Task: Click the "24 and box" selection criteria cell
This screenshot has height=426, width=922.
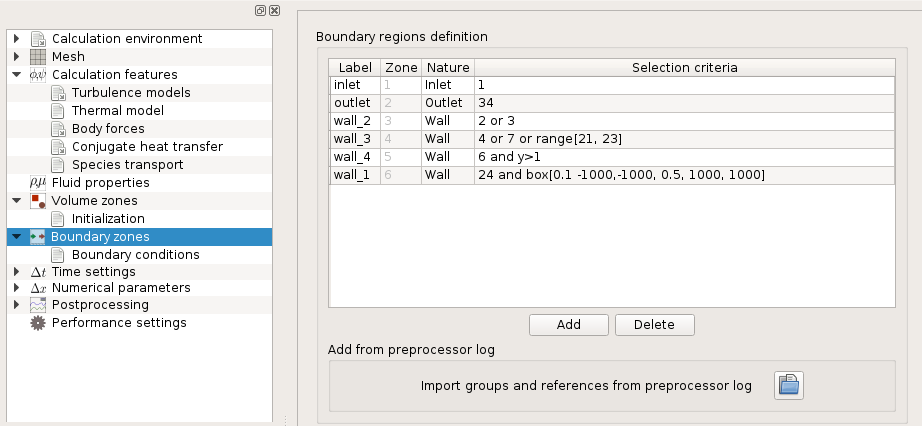Action: click(684, 175)
